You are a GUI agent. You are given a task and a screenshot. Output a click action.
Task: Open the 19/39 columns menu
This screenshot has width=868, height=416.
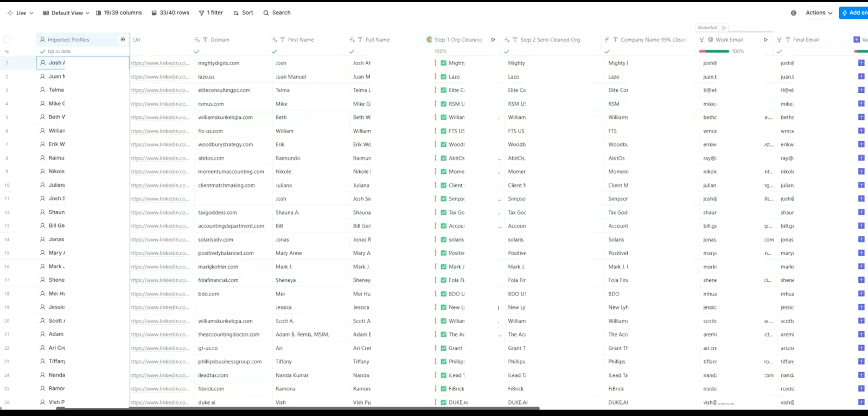tap(119, 13)
